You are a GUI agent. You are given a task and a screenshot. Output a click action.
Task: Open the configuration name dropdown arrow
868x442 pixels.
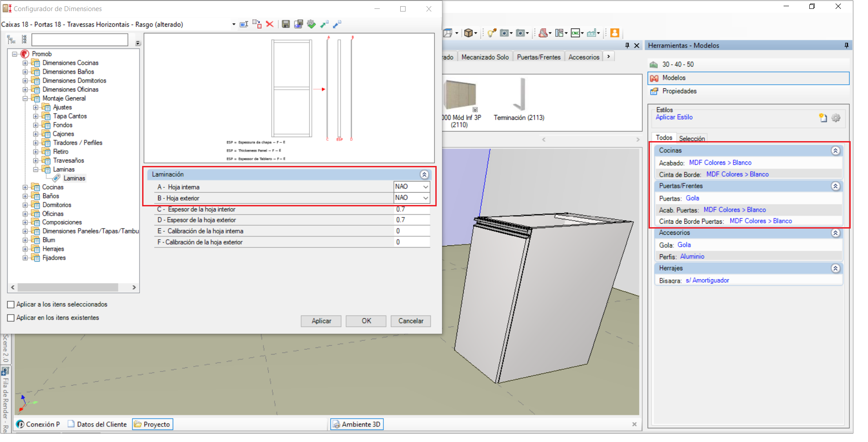click(234, 24)
